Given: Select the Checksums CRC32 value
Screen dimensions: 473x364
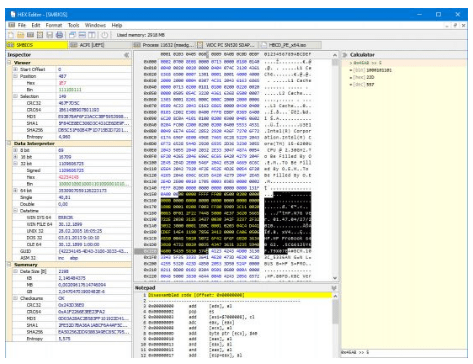Looking at the screenshot, I should tap(71, 305).
